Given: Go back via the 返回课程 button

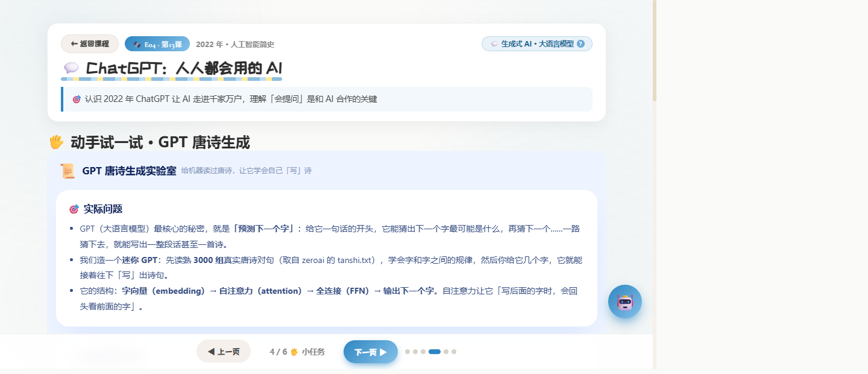Looking at the screenshot, I should pos(90,44).
